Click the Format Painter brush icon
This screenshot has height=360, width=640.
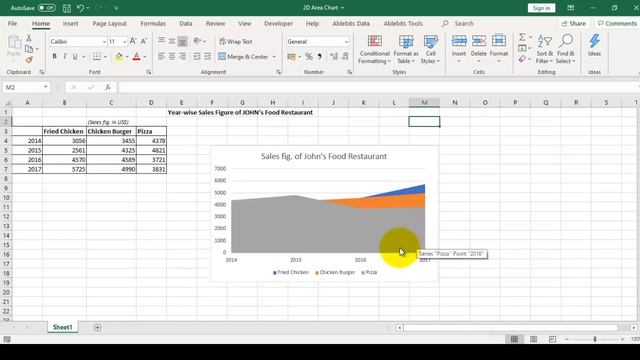coord(29,60)
